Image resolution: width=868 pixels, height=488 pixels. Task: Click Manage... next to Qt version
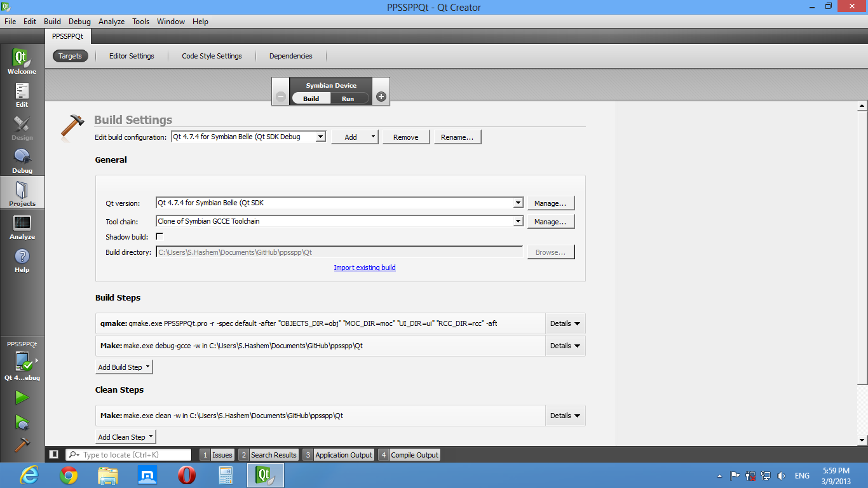[551, 203]
